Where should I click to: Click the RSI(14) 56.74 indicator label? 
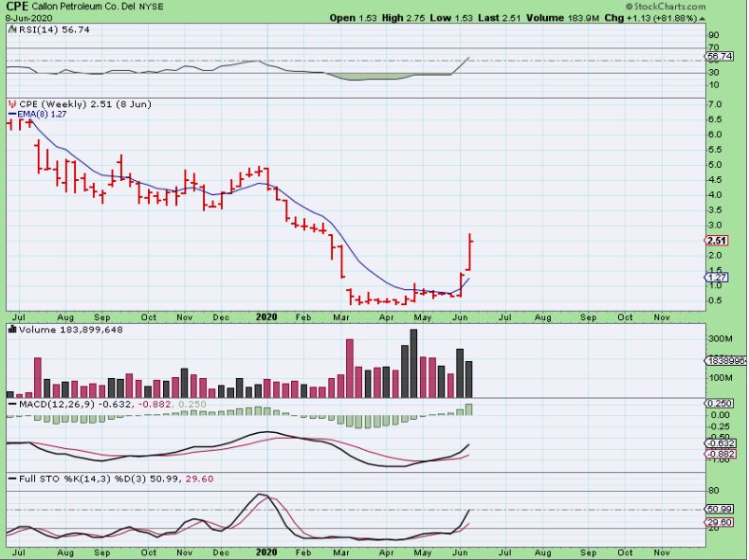click(x=54, y=29)
